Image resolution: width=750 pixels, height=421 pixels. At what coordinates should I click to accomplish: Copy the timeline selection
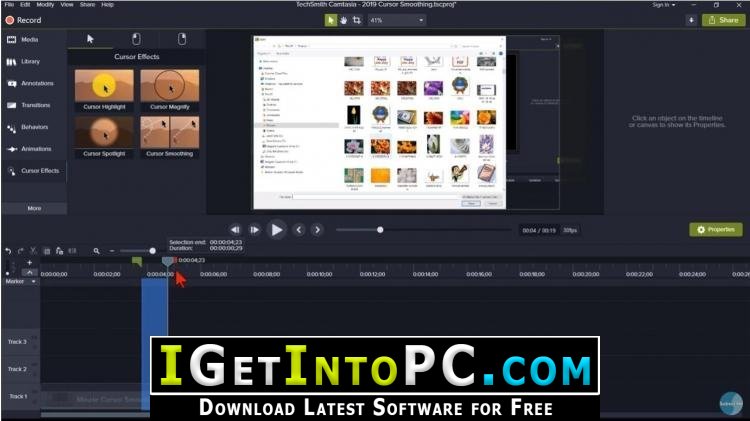click(x=46, y=251)
